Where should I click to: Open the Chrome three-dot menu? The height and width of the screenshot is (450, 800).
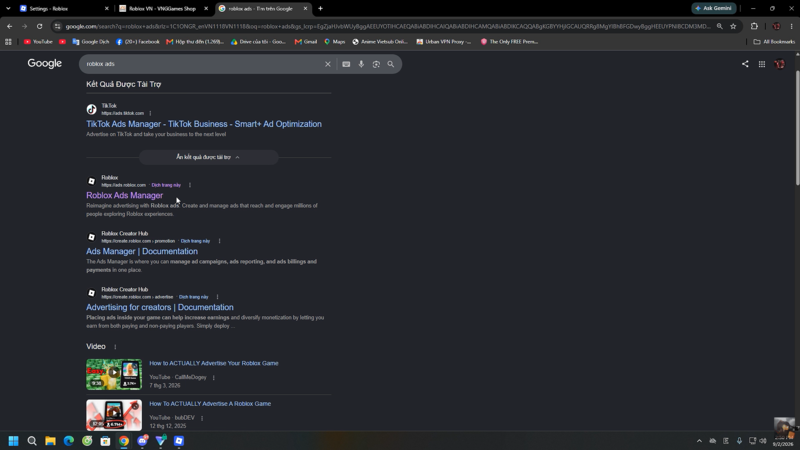[792, 26]
